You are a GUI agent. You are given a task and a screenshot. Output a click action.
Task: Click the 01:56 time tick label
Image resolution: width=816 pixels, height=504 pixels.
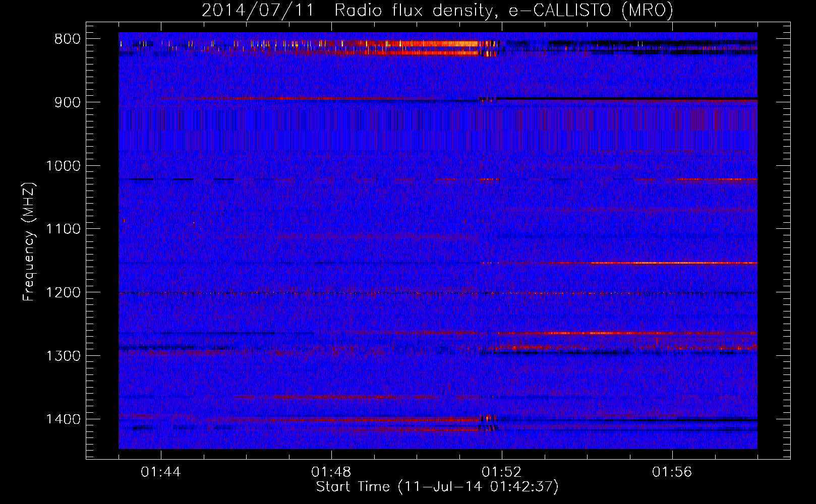[x=672, y=472]
